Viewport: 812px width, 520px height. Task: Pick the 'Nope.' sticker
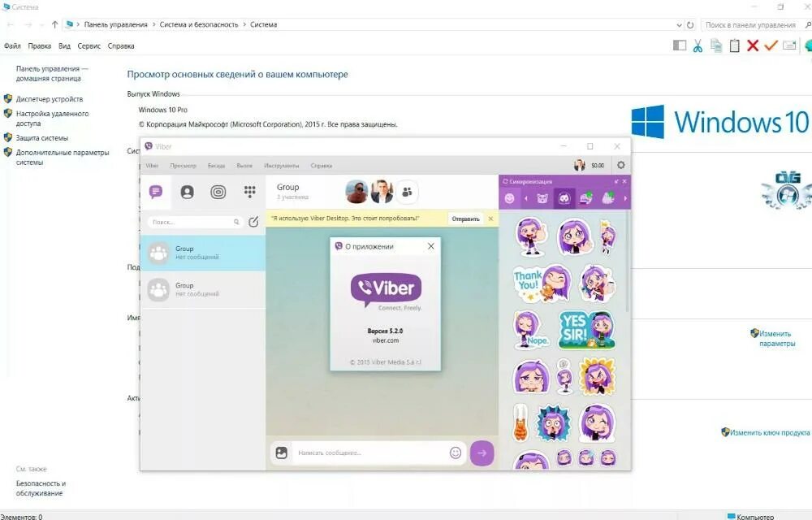pos(529,330)
